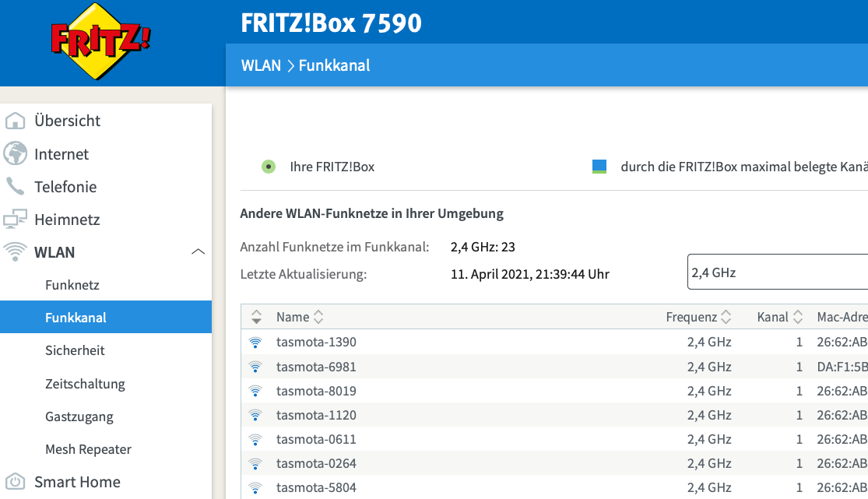Select network name tasmota-0264
868x499 pixels.
(316, 463)
